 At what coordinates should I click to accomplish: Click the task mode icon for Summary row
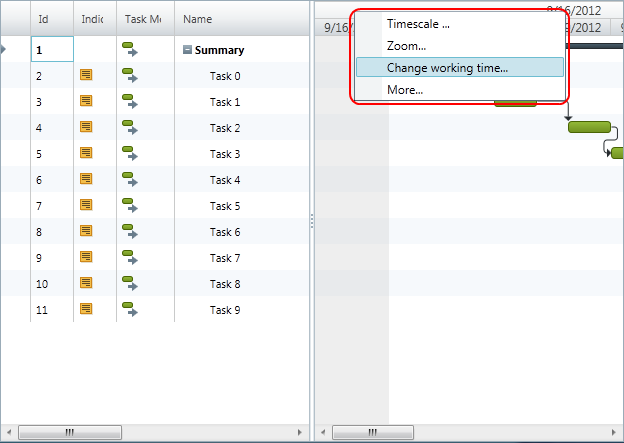129,50
